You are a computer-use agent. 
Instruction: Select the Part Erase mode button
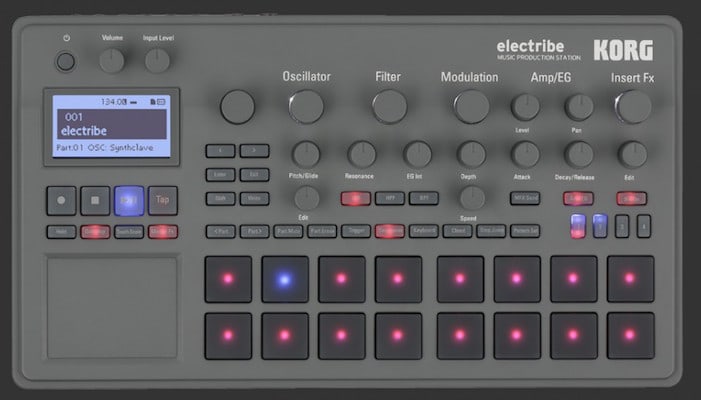click(x=322, y=231)
